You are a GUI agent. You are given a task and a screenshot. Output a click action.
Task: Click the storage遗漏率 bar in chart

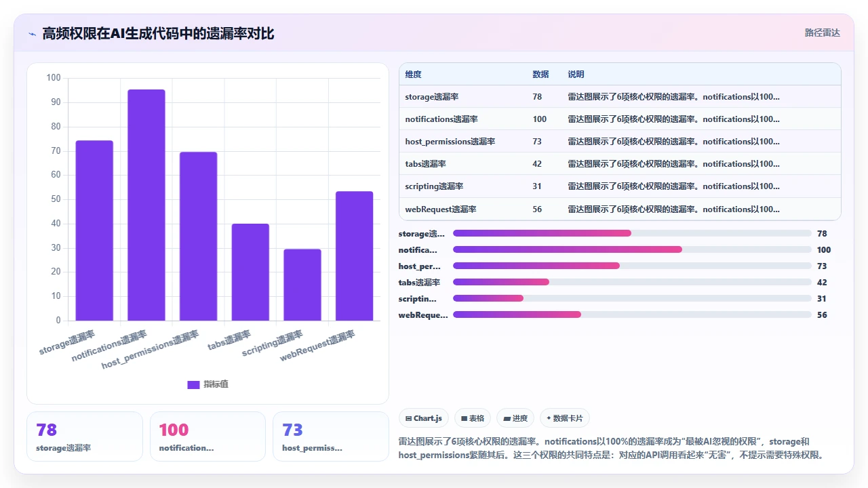coord(94,230)
